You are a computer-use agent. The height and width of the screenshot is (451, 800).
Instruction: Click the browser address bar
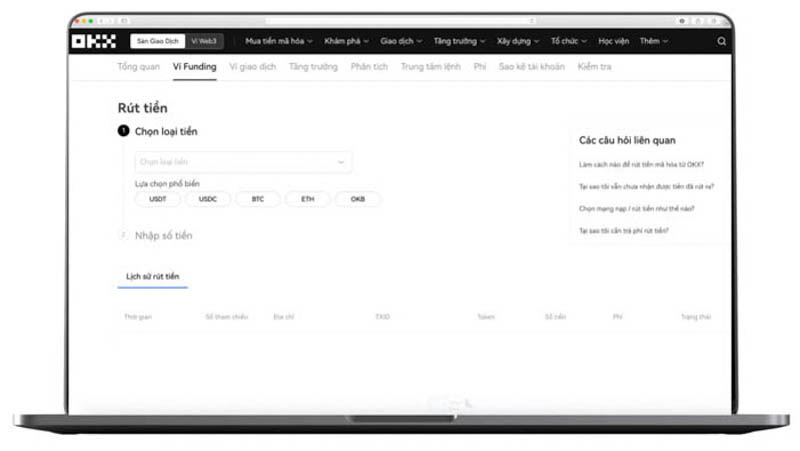coord(401,21)
